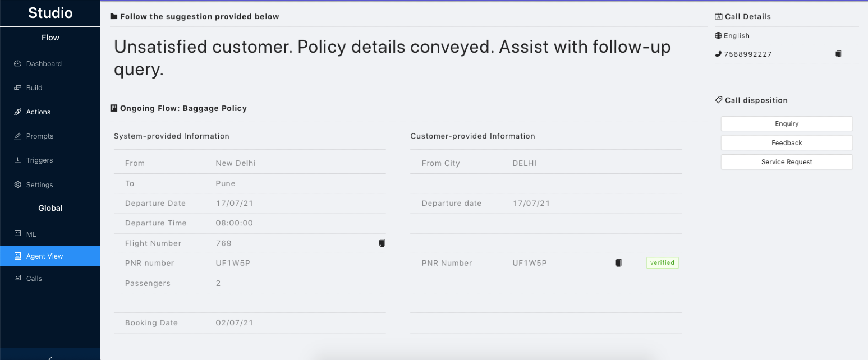Click the Actions rocket icon

click(17, 112)
